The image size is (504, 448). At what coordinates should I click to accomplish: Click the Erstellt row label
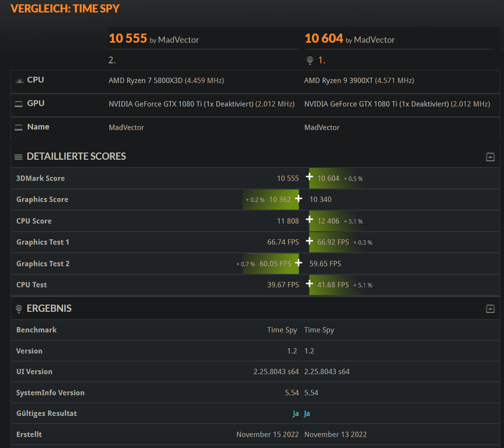tap(29, 435)
